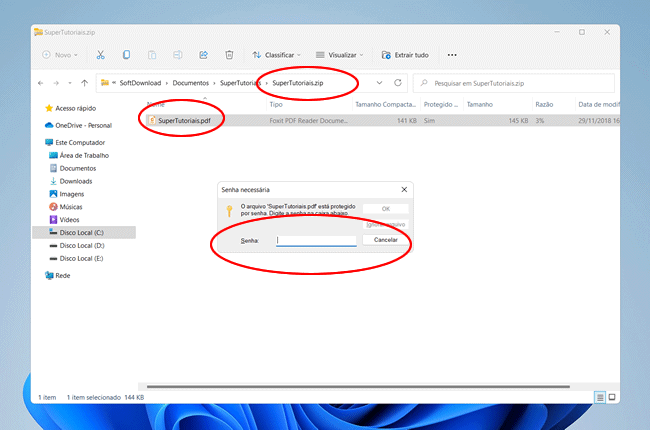This screenshot has height=430, width=650.
Task: Click the Delete trash can icon
Action: pos(229,55)
